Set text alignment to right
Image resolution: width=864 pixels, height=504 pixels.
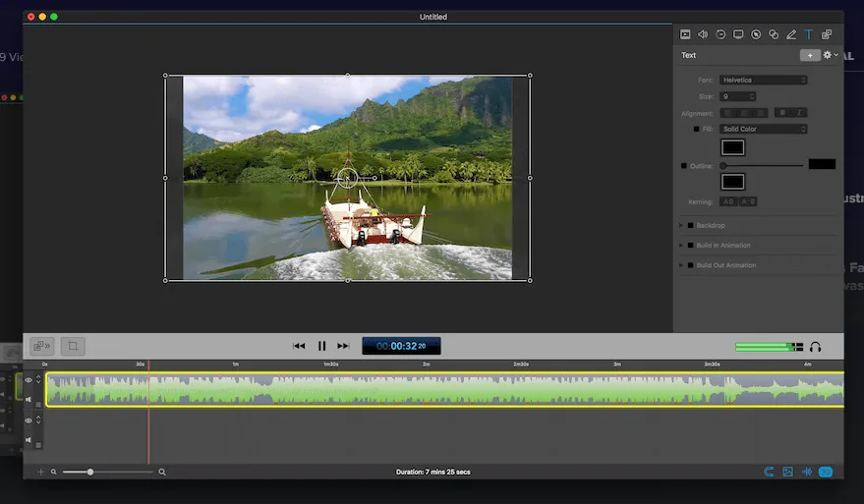760,113
